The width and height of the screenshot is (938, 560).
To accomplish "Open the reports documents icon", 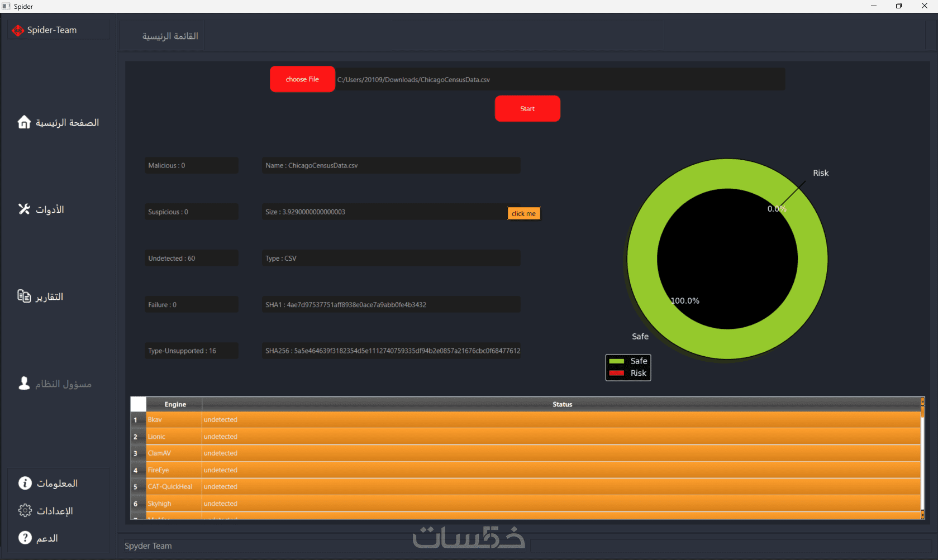I will point(24,296).
